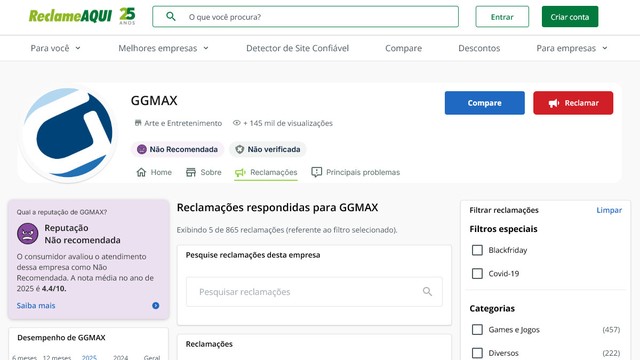The image size is (640, 360).
Task: Click the Não verificada badge
Action: (268, 149)
